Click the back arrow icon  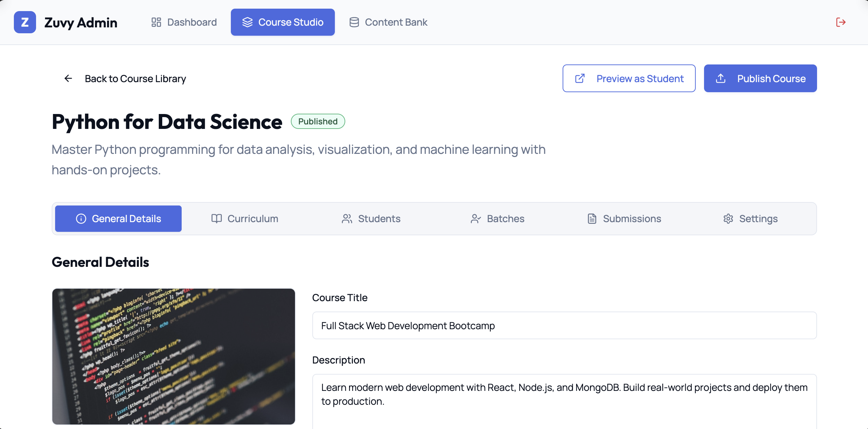[68, 79]
